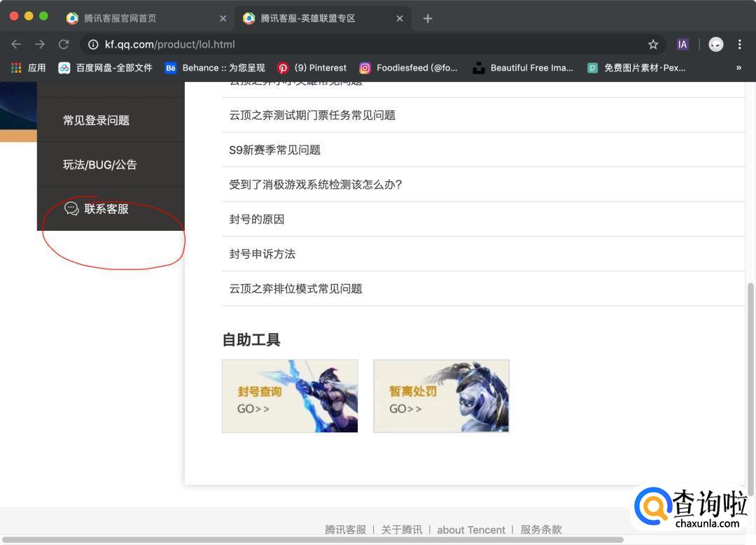Open S9新赛季常见问题
756x545 pixels.
pyautogui.click(x=483, y=150)
